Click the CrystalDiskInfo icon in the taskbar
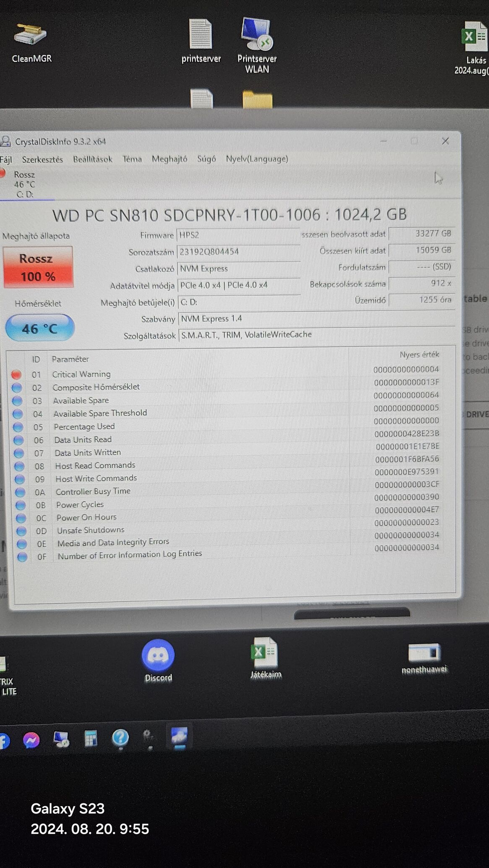Screen dimensions: 489x868 pos(179,736)
